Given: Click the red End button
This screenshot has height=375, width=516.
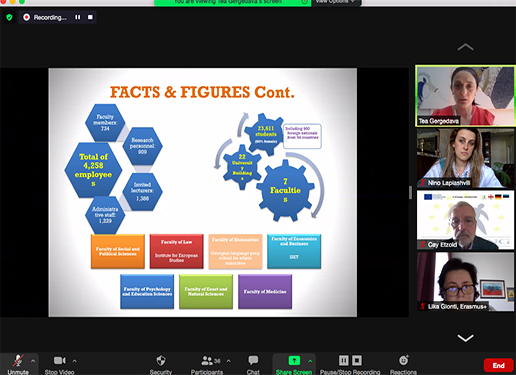Looking at the screenshot, I should pyautogui.click(x=498, y=365).
